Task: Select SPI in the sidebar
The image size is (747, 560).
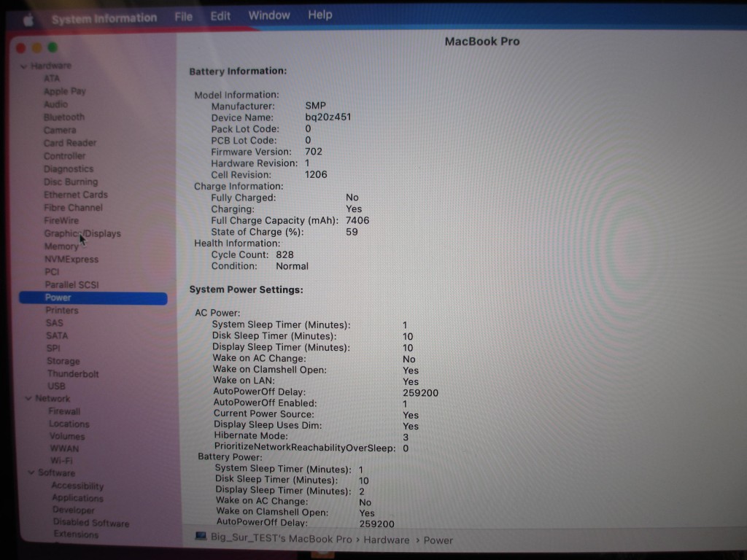Action: 53,348
